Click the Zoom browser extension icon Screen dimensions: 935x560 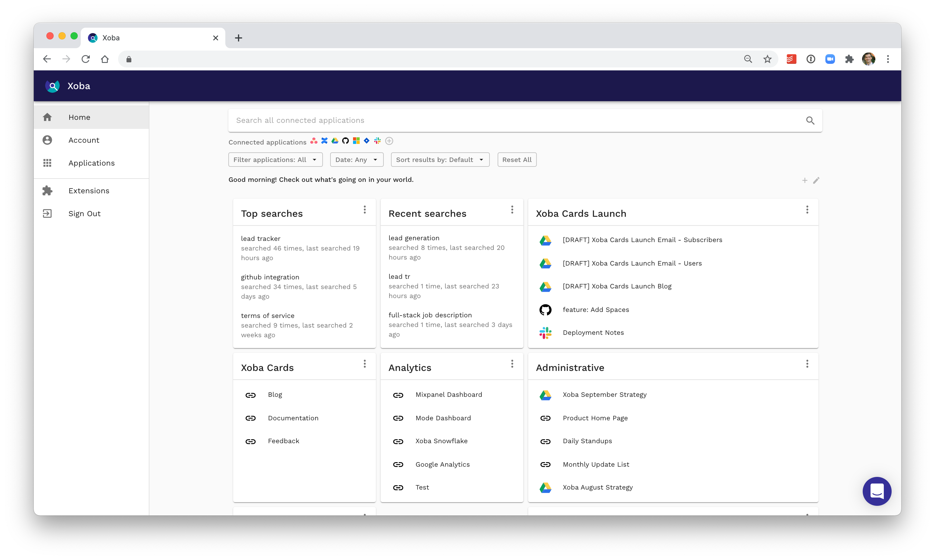[x=830, y=59]
